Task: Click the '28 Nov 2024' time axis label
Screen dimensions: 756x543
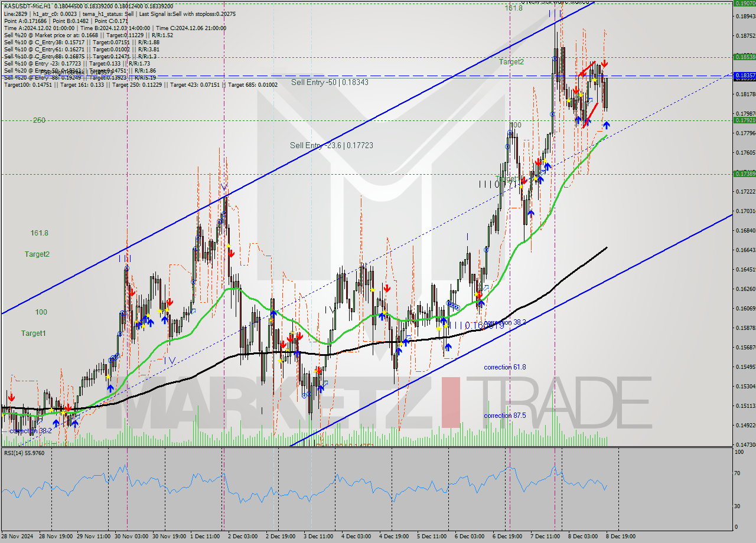Action: [x=18, y=536]
